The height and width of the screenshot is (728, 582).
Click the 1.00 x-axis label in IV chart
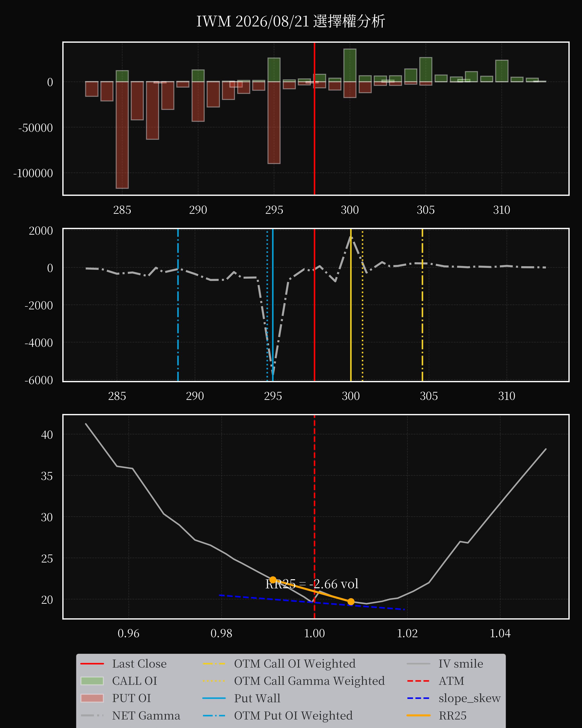(315, 633)
